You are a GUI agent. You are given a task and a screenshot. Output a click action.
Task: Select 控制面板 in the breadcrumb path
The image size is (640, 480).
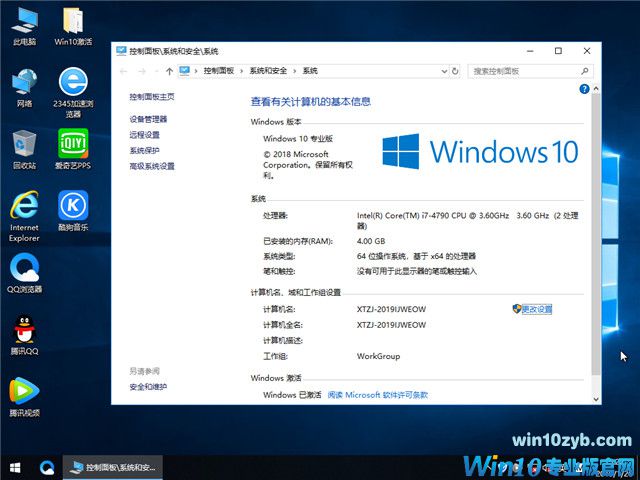pos(218,71)
